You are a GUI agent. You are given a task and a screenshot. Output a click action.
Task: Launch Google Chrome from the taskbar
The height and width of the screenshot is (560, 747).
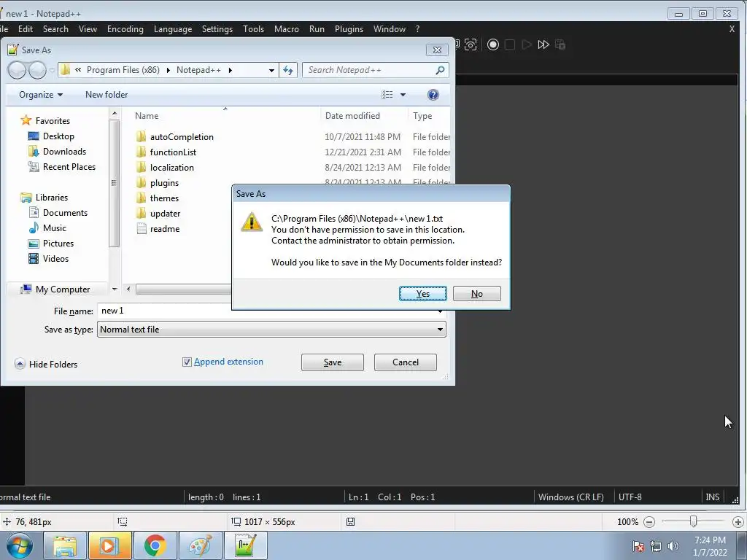pyautogui.click(x=155, y=545)
